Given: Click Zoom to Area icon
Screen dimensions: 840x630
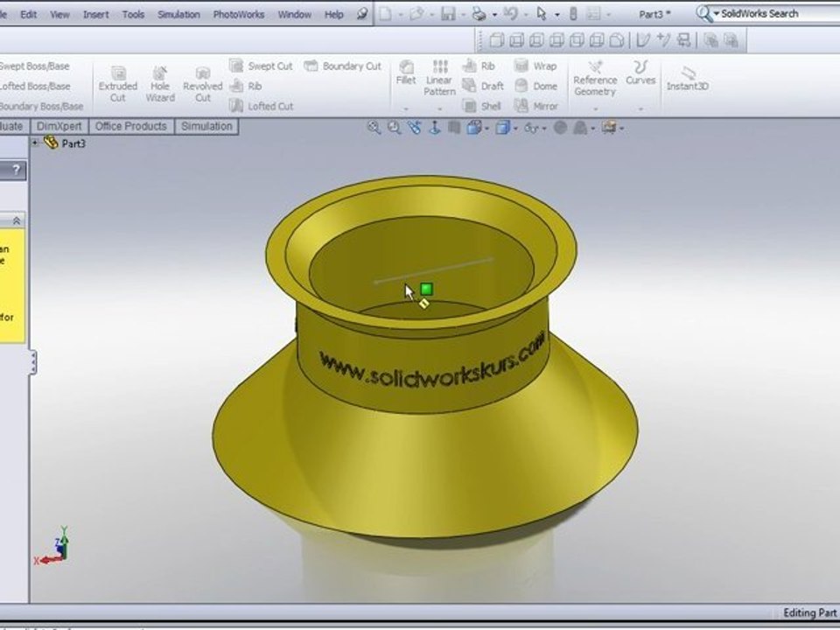Looking at the screenshot, I should click(x=395, y=128).
